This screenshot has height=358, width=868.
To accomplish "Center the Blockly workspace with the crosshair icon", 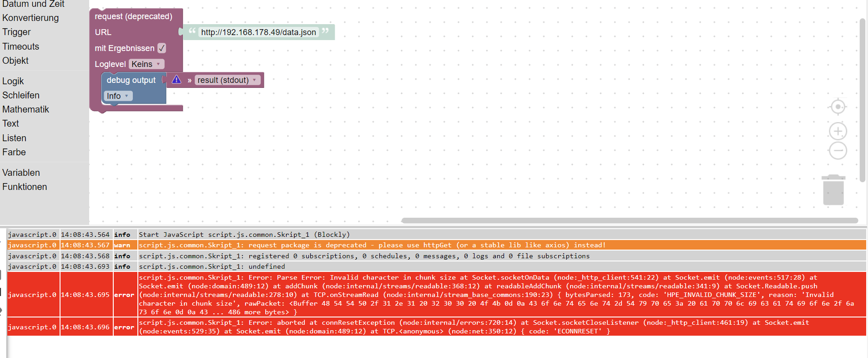I will 838,107.
